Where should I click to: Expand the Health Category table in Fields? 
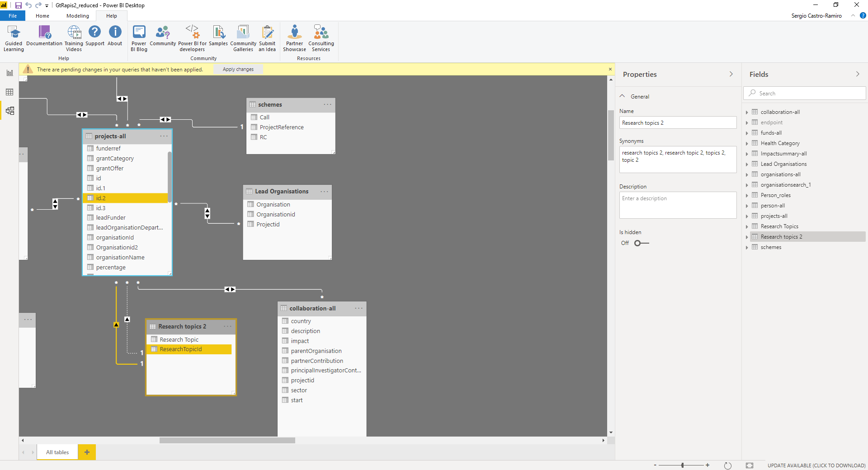point(747,143)
